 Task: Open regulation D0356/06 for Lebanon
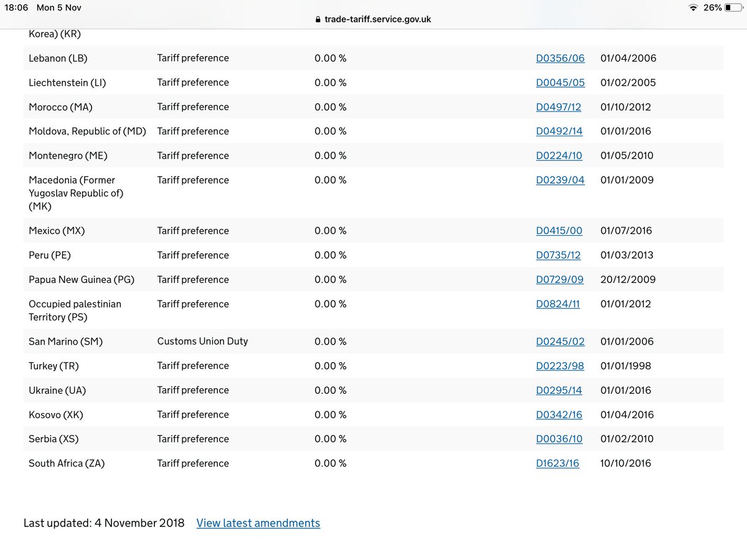(x=560, y=58)
